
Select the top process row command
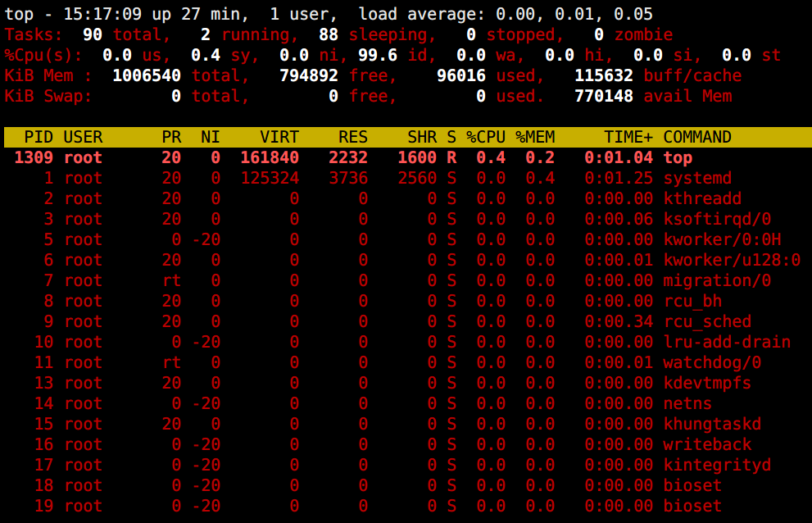coord(678,157)
